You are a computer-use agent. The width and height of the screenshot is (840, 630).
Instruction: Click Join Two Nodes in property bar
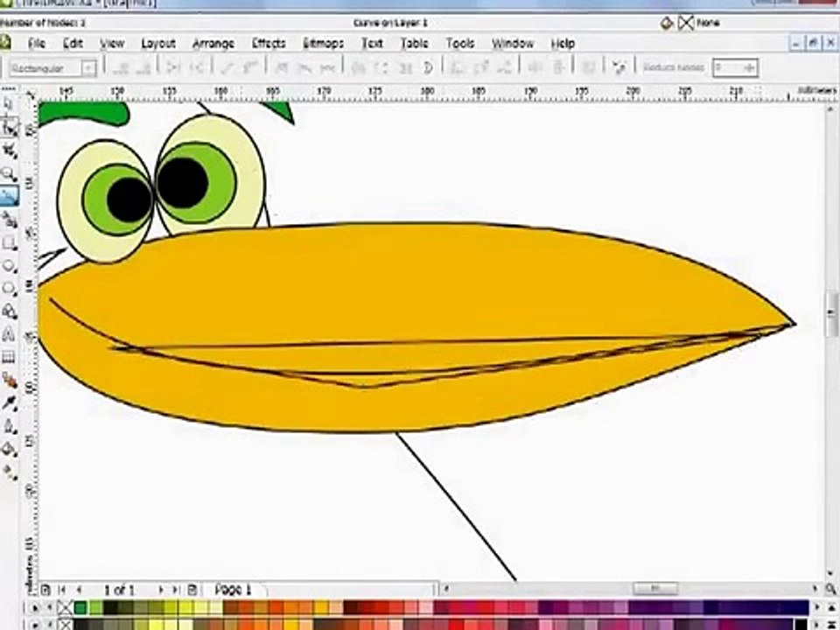173,68
